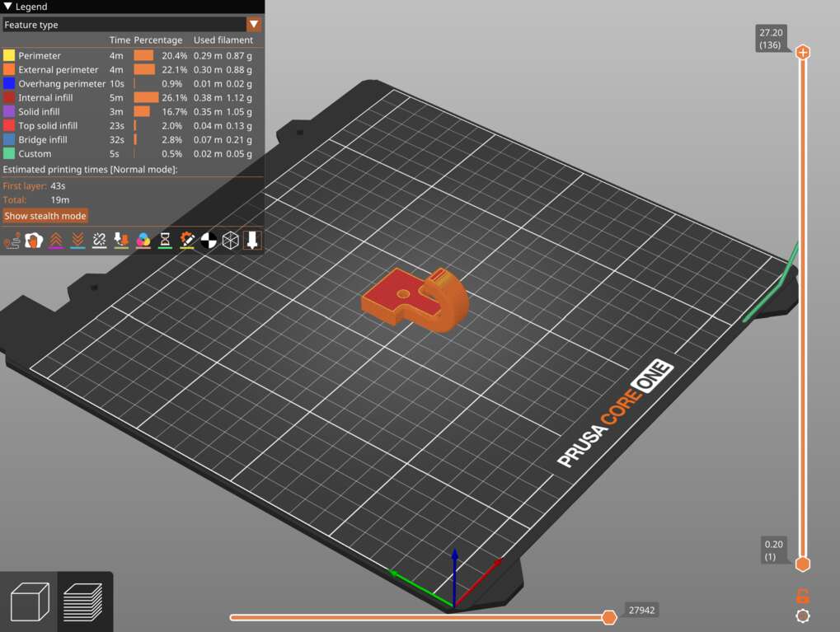Toggle travel moves visibility icon
840x632 pixels.
pos(12,241)
